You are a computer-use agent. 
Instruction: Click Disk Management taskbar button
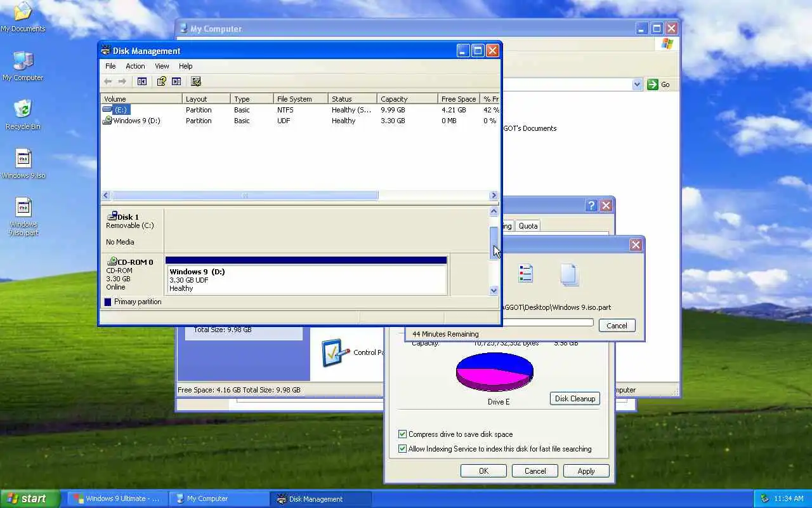point(320,498)
